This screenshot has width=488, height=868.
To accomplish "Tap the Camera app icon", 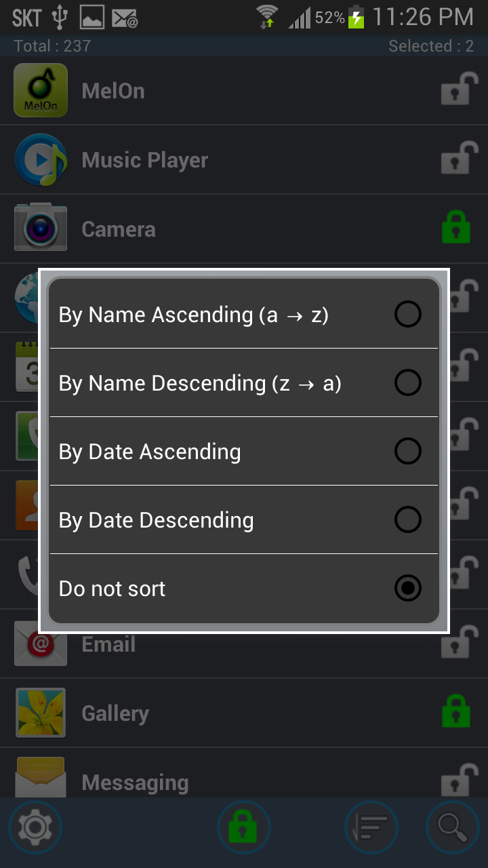I will point(41,229).
